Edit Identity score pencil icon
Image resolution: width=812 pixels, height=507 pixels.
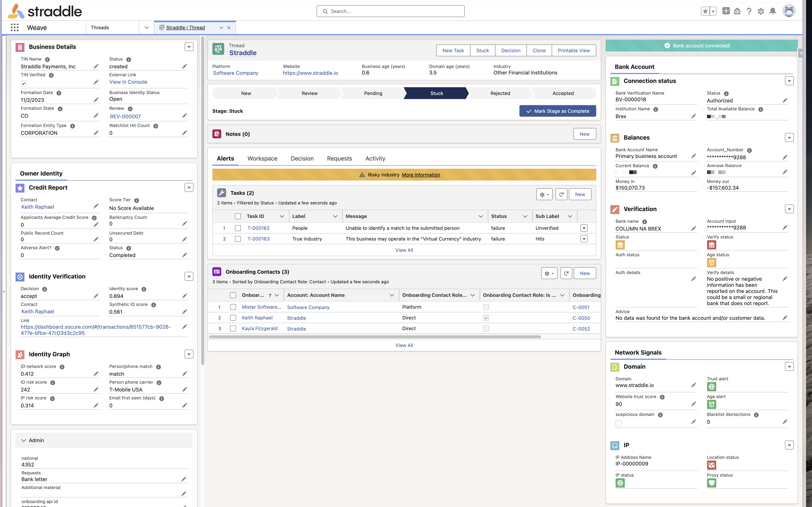tap(184, 296)
